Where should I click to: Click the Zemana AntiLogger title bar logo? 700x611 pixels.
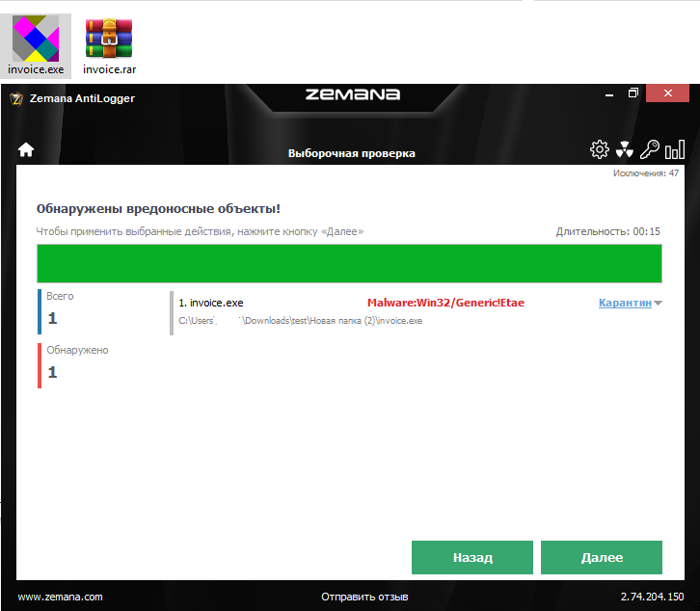16,98
